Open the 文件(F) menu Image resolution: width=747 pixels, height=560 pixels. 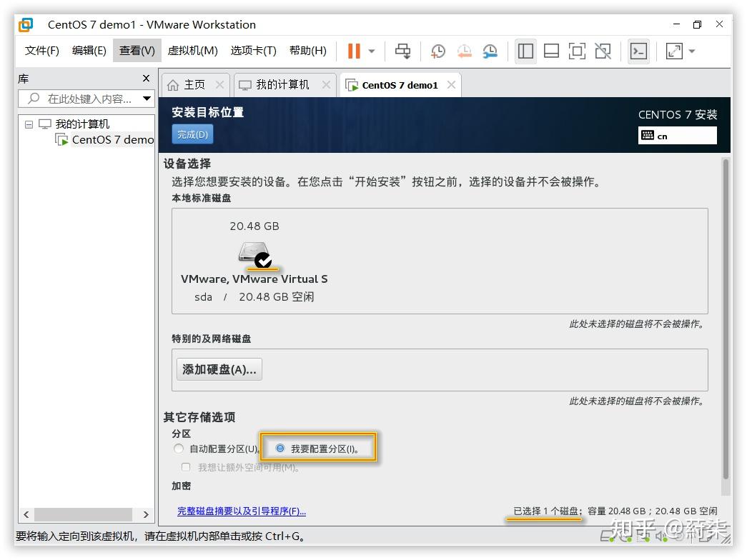42,51
